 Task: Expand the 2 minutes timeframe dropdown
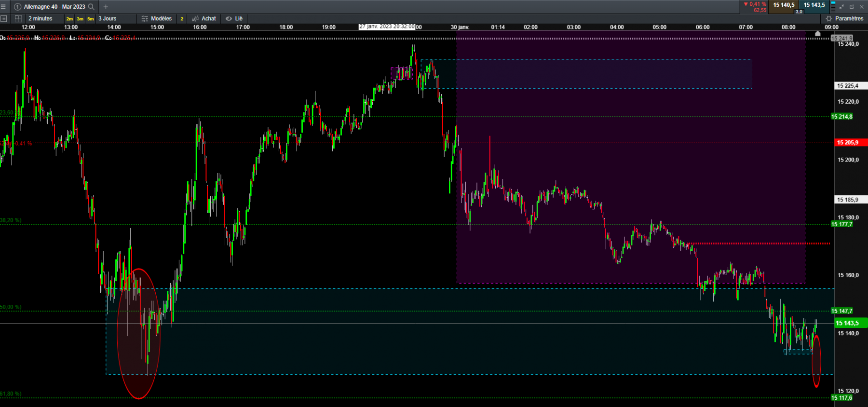click(x=40, y=19)
